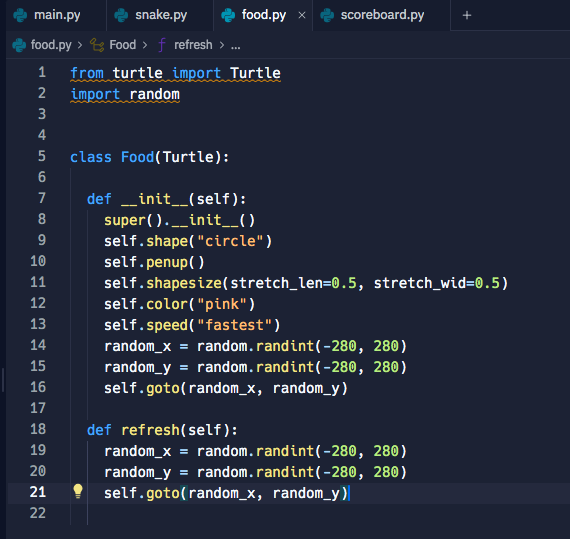Click the "pink" string on line 12
Viewport: 570px width, 539px height.
pos(222,304)
